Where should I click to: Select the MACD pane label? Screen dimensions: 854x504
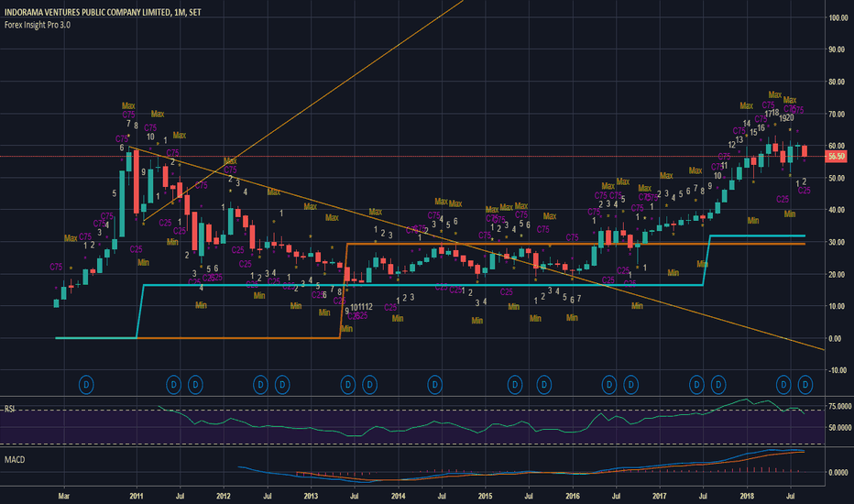coord(15,459)
